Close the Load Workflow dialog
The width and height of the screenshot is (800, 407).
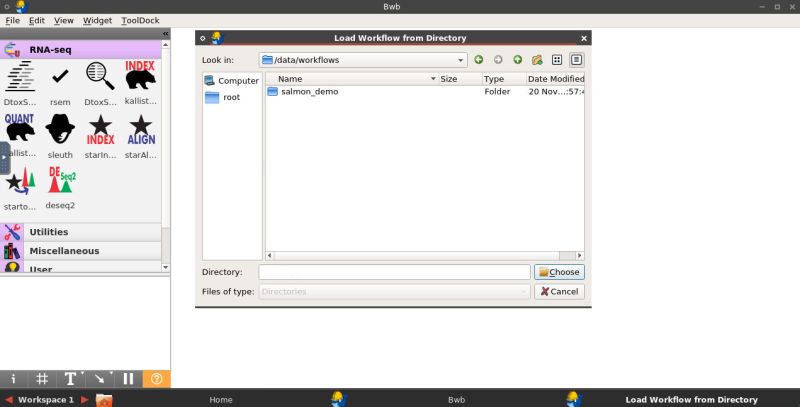[584, 38]
